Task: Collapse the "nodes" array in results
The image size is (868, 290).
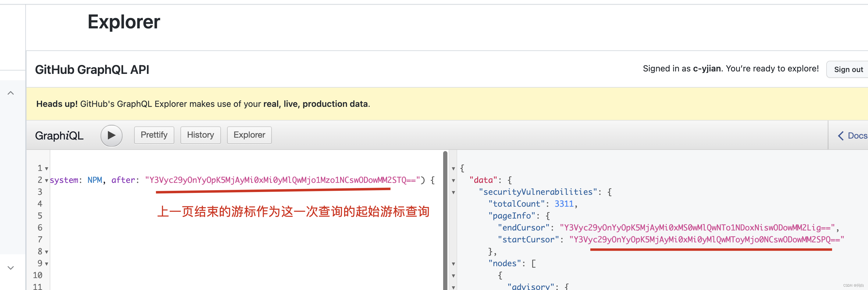Action: 454,264
